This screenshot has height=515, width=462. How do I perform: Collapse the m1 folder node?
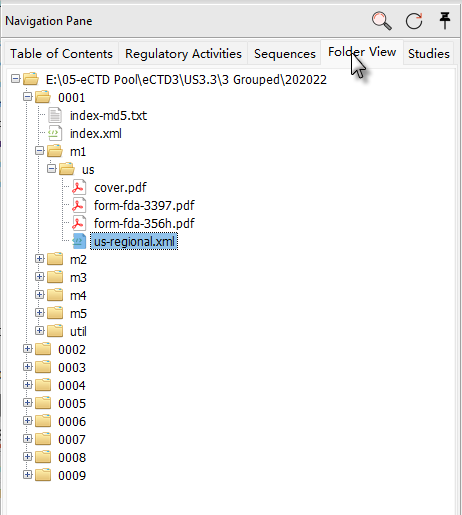40,151
